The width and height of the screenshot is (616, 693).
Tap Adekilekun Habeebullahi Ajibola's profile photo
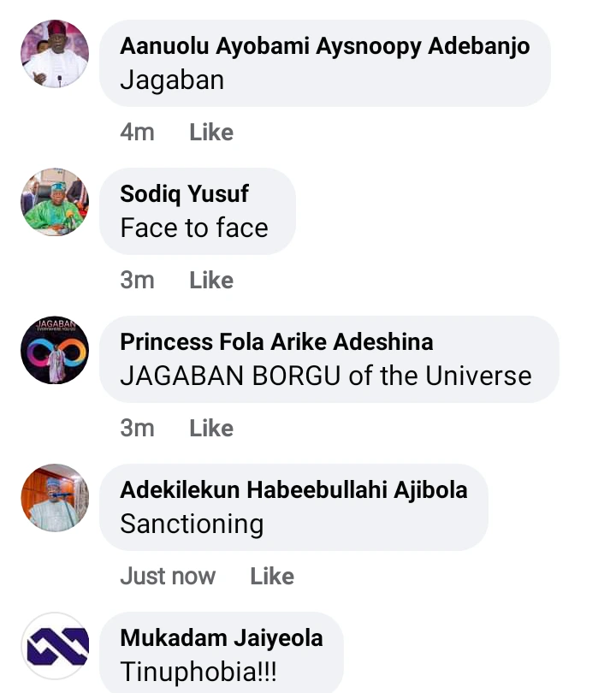[55, 498]
